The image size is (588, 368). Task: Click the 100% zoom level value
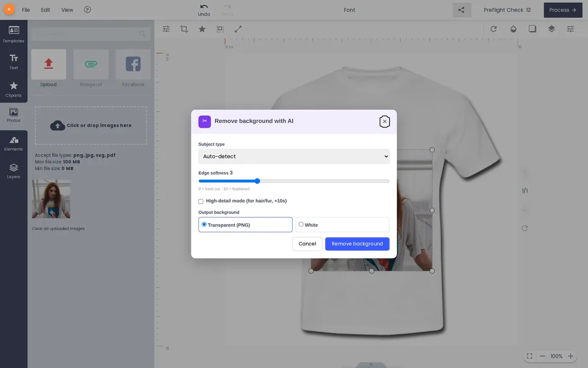[557, 356]
